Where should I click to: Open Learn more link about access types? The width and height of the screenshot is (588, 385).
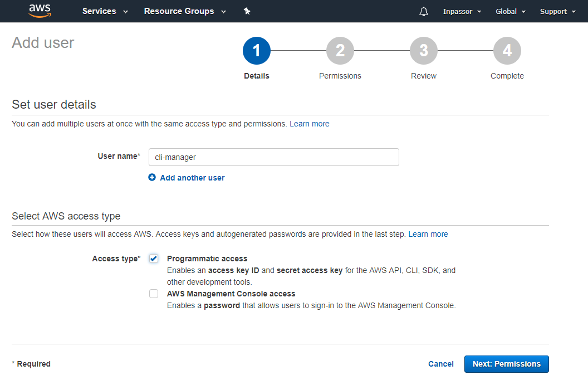tap(428, 234)
